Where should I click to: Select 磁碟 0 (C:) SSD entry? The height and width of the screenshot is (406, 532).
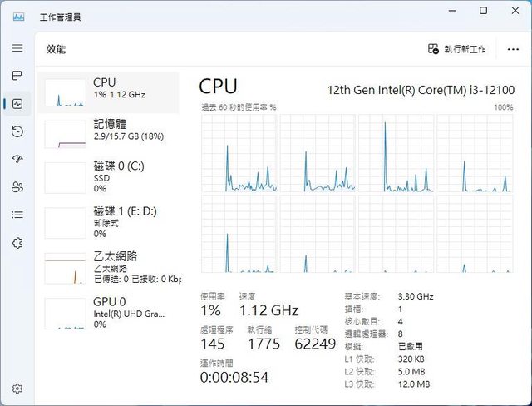point(108,177)
